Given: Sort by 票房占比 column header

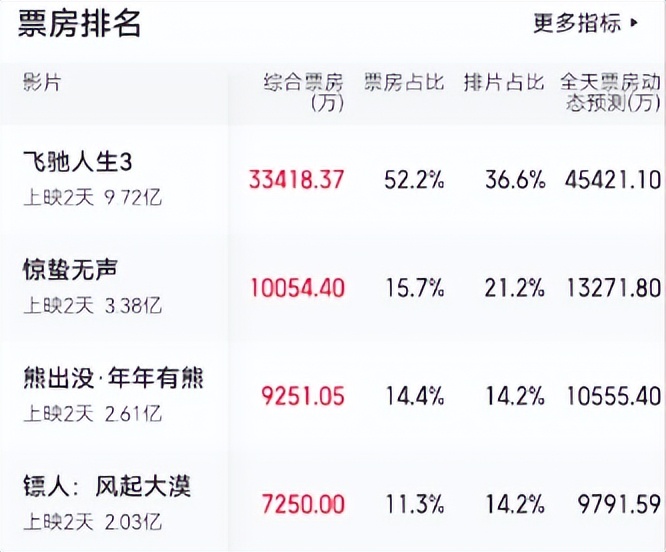Looking at the screenshot, I should [x=404, y=82].
